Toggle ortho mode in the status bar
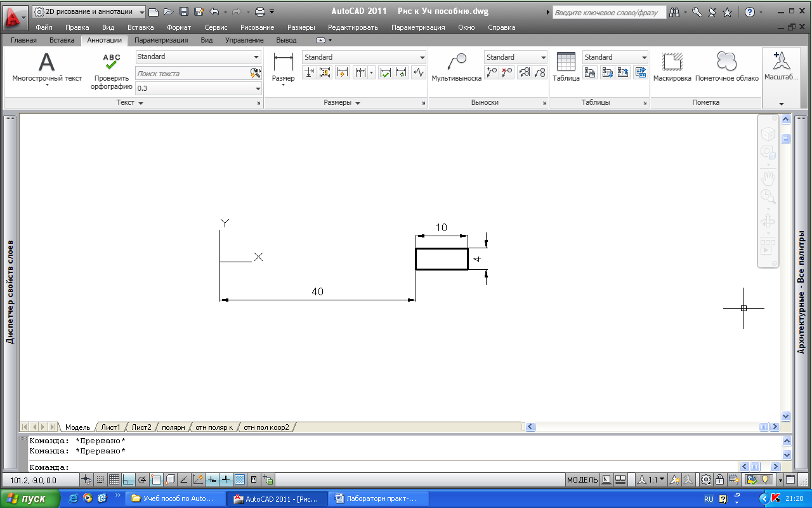 coord(129,480)
